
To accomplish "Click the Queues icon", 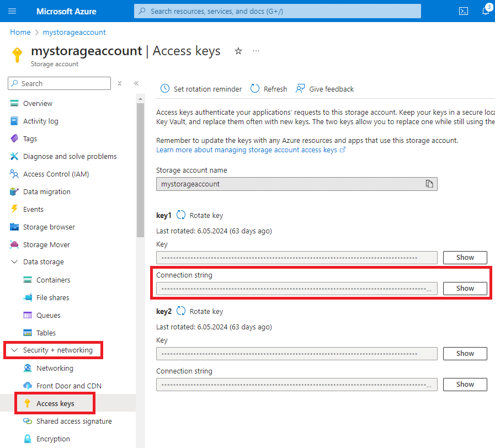I will point(28,315).
